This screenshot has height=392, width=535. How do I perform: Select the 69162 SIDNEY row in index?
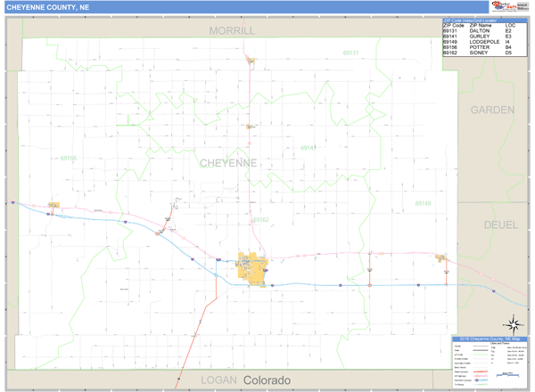point(480,53)
